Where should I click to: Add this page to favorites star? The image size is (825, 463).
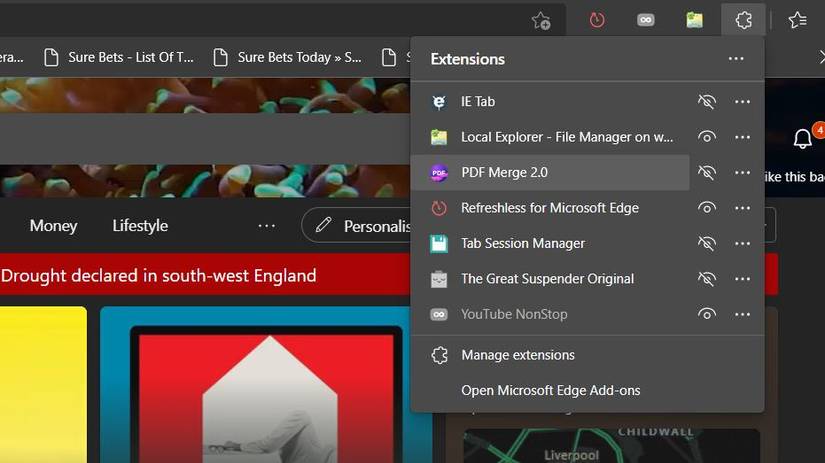(540, 21)
